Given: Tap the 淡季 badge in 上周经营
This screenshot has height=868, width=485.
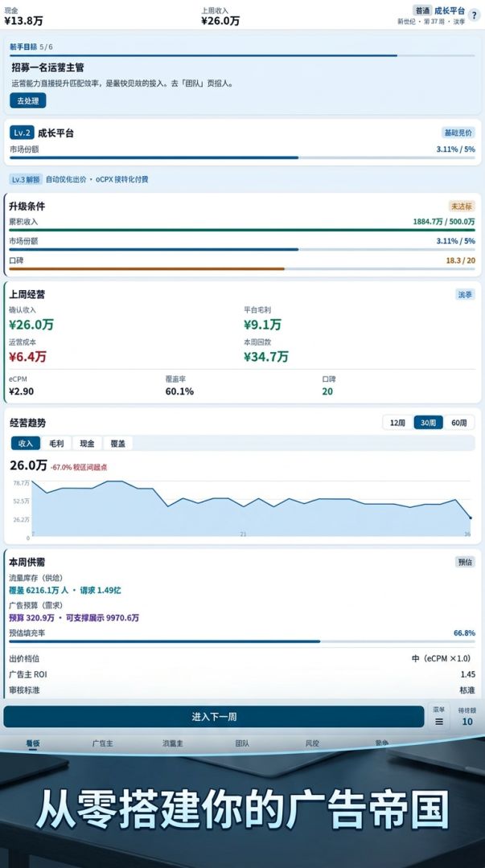Looking at the screenshot, I should [x=465, y=294].
